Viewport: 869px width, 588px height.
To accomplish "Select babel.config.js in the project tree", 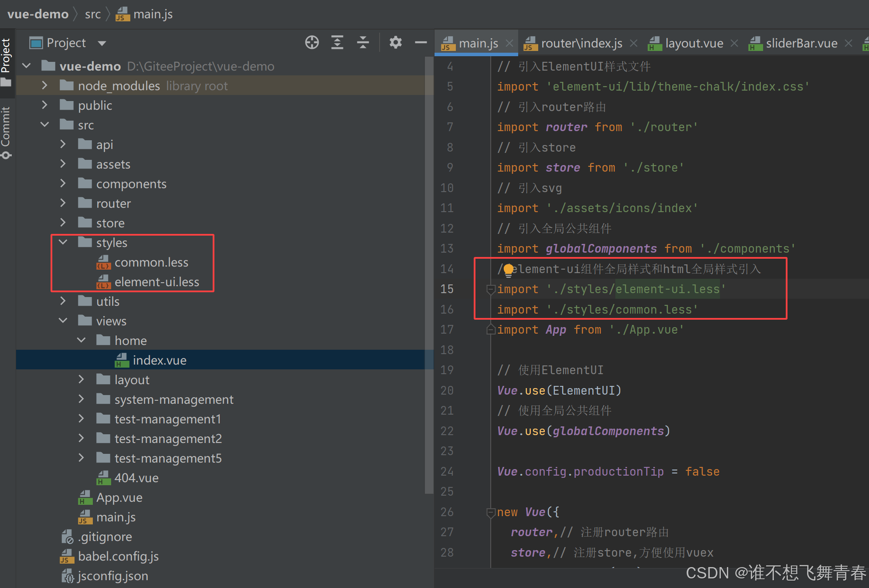I will click(x=118, y=556).
